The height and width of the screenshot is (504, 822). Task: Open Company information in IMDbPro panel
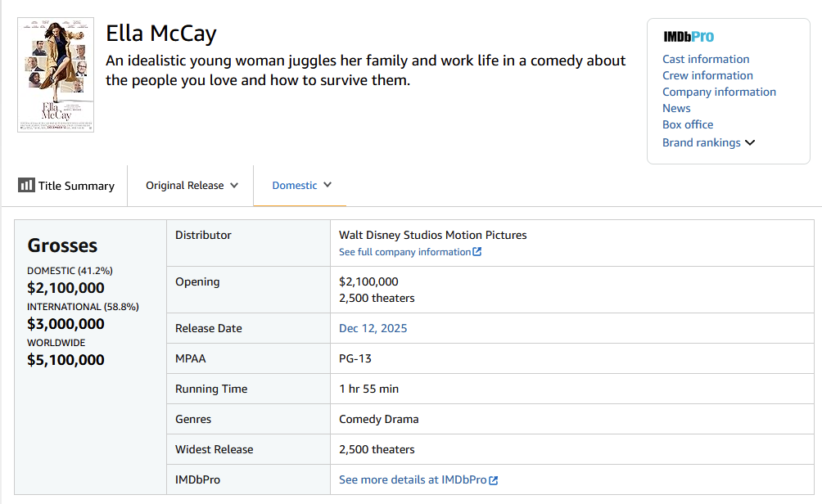tap(719, 92)
